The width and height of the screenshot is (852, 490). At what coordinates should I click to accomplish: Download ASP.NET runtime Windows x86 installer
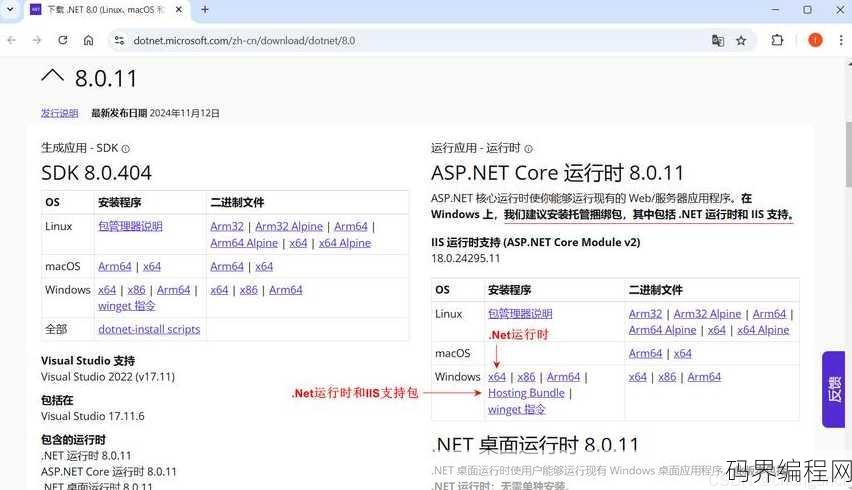click(x=526, y=376)
